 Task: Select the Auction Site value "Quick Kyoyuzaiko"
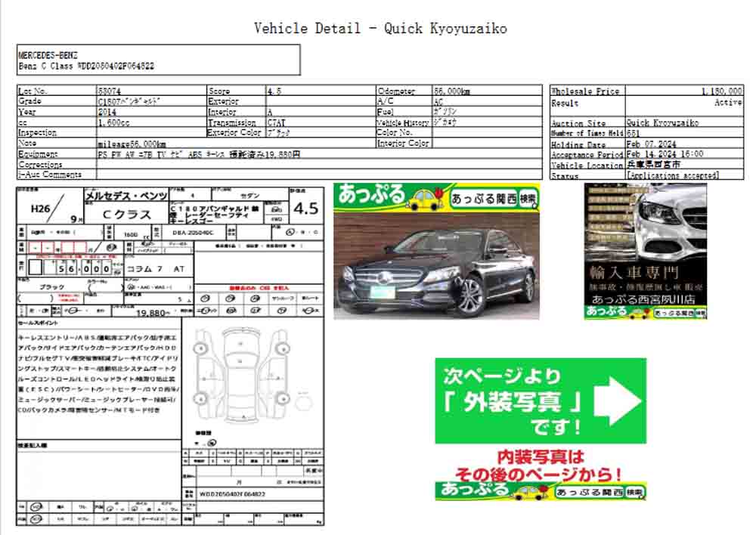point(662,123)
